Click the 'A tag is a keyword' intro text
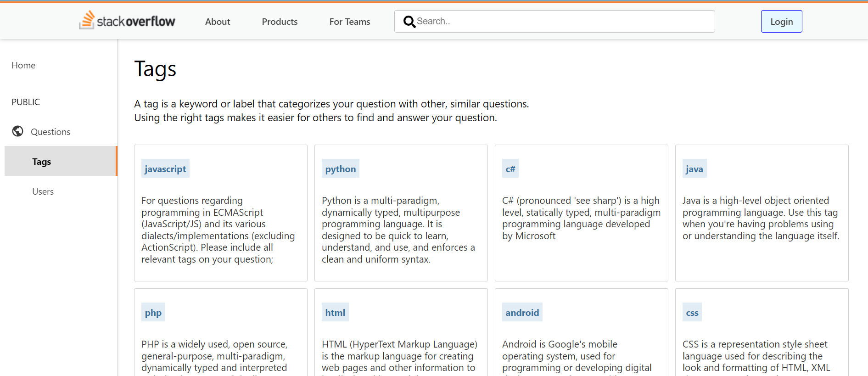Image resolution: width=868 pixels, height=376 pixels. (331, 111)
